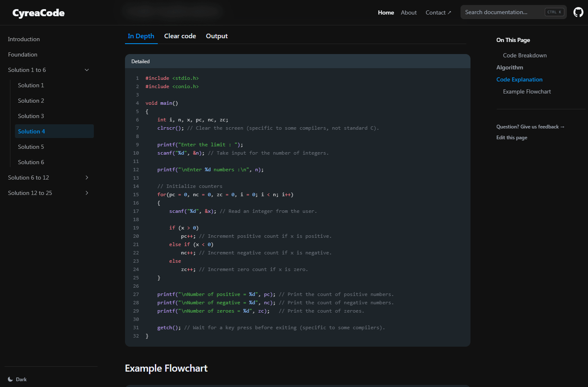The image size is (588, 387).
Task: Jump to Code Breakdown section
Action: coord(524,55)
